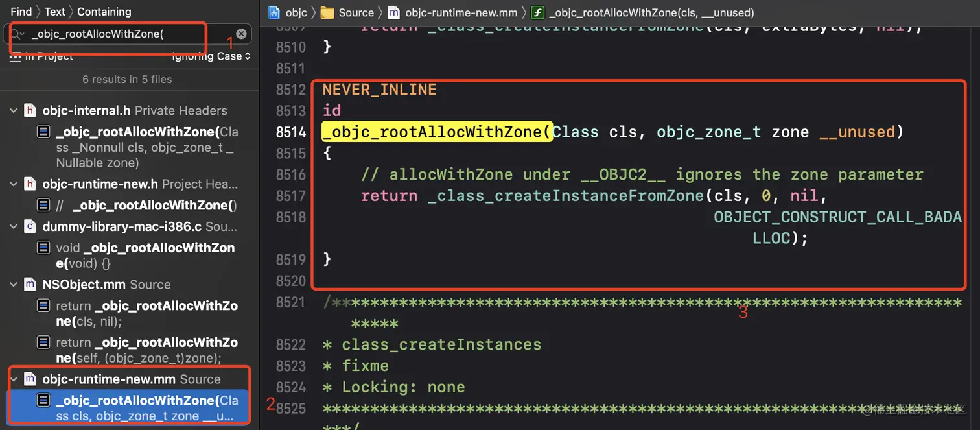The height and width of the screenshot is (430, 980).
Task: Open result // _objc_rootAllocWithZone()
Action: click(147, 206)
